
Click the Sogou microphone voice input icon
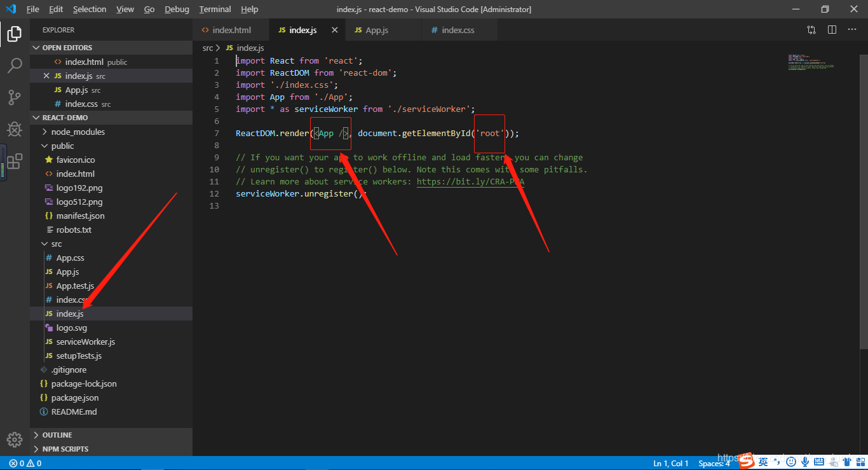805,461
